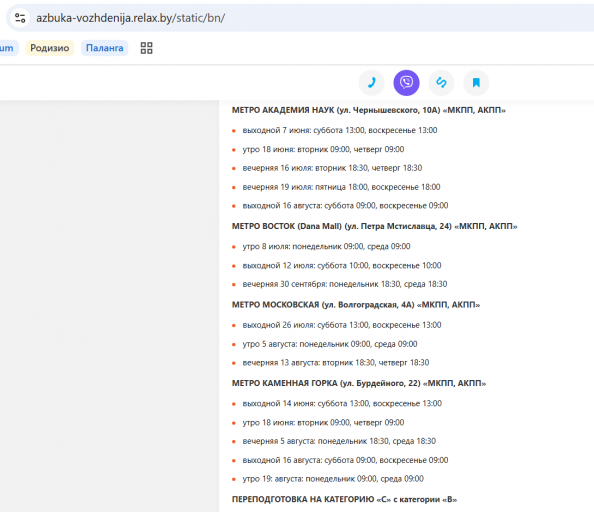Select line выходной 12 июля
Screen dimensions: 594x512
click(x=342, y=265)
